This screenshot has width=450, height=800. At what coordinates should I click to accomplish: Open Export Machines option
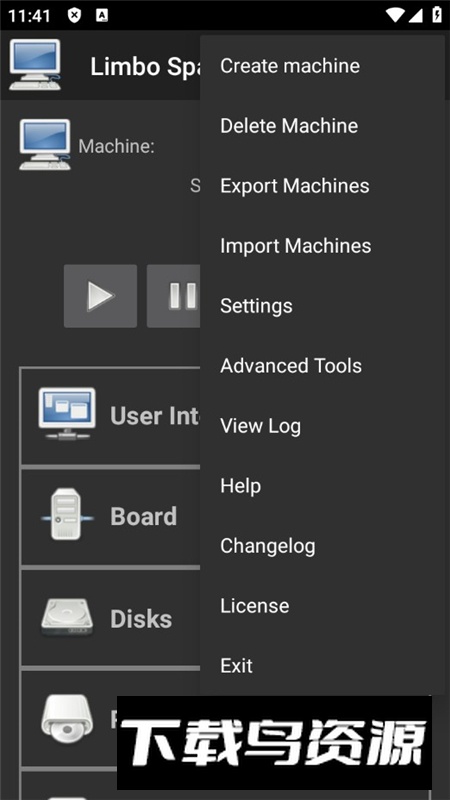(322, 186)
